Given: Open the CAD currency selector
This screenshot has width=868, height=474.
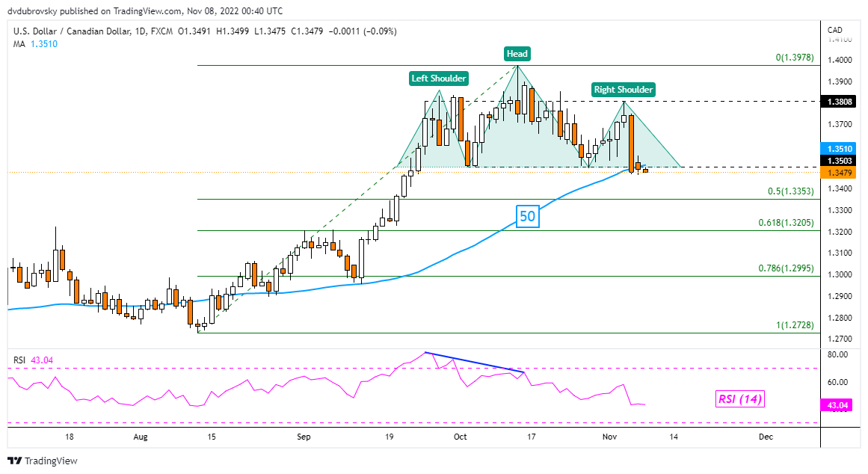Looking at the screenshot, I should pyautogui.click(x=835, y=30).
